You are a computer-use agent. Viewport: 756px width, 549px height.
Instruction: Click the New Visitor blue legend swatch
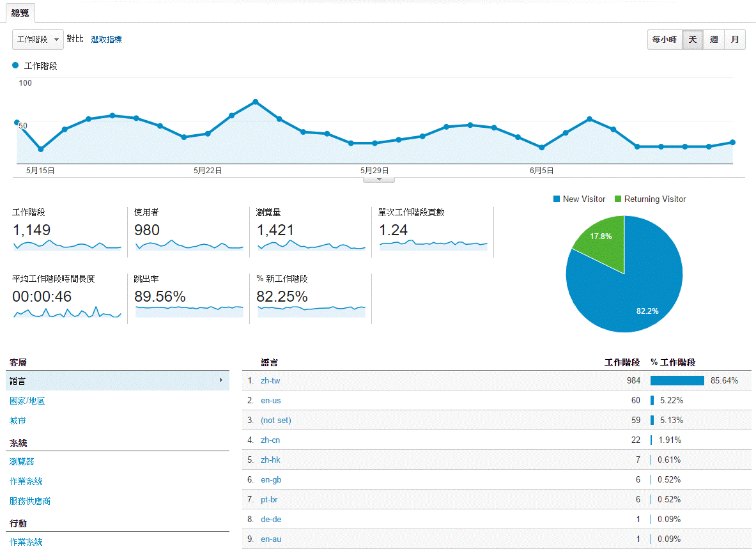coord(557,199)
